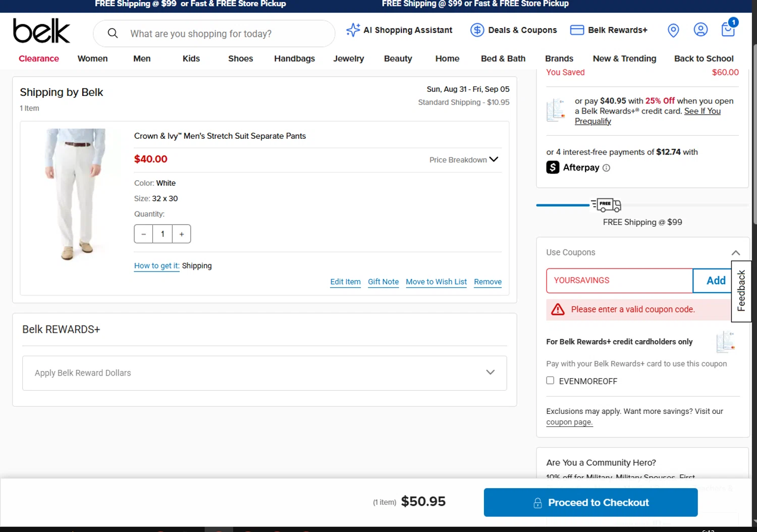Click the Rewards credit card image beside the prequalify offer
The image size is (757, 532).
pyautogui.click(x=556, y=110)
